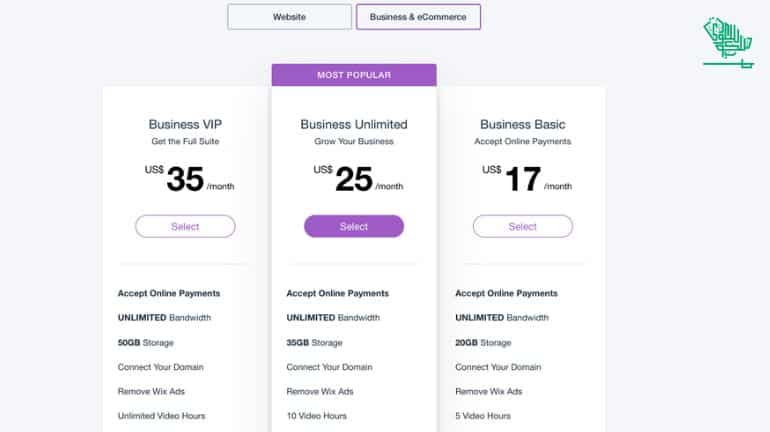Click 35GB Storage feature in Unlimited plan
Image resolution: width=770 pixels, height=432 pixels.
pos(314,342)
